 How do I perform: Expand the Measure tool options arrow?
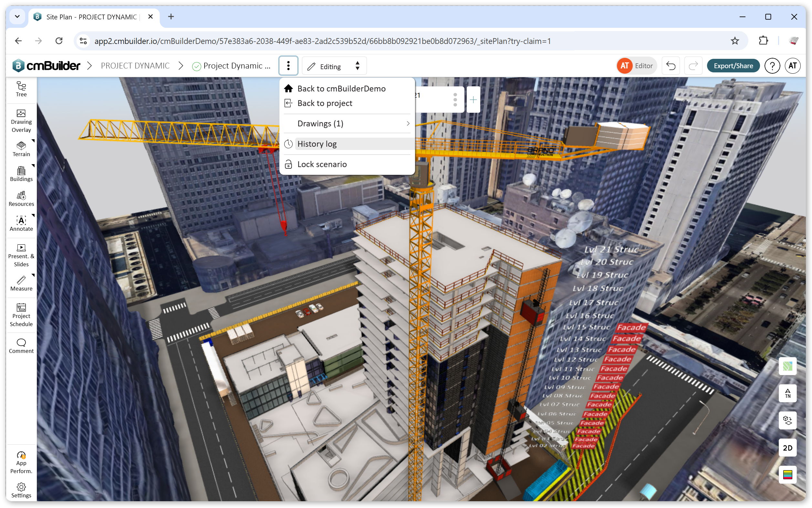tap(33, 276)
